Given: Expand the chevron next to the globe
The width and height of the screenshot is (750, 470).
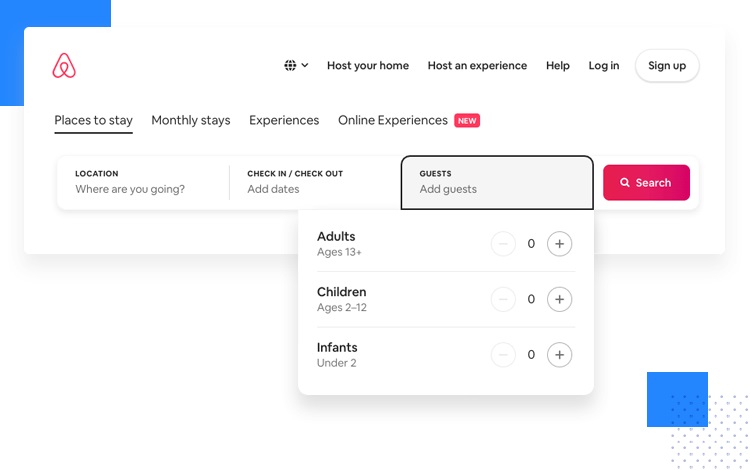Looking at the screenshot, I should 305,65.
